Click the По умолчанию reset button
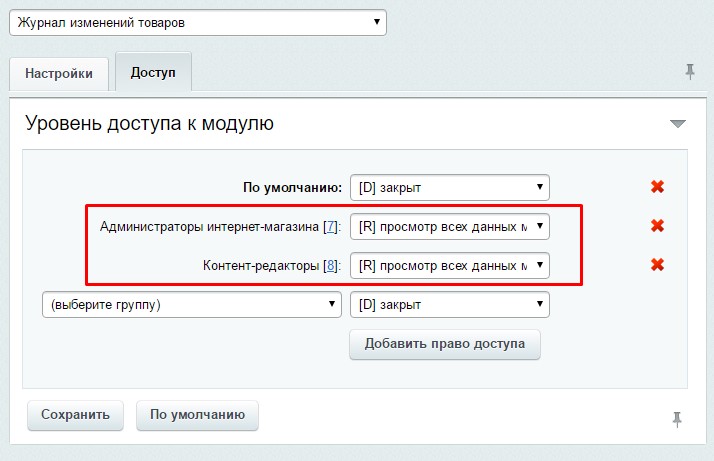 click(x=197, y=415)
